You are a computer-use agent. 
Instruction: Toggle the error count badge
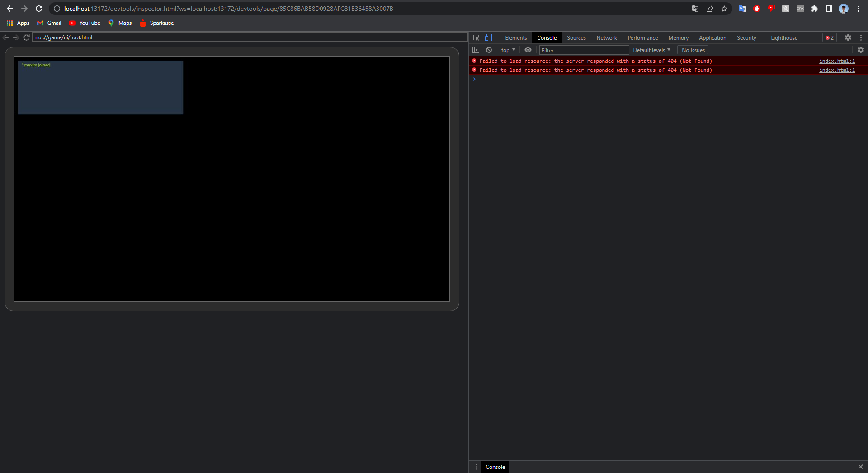(x=829, y=37)
